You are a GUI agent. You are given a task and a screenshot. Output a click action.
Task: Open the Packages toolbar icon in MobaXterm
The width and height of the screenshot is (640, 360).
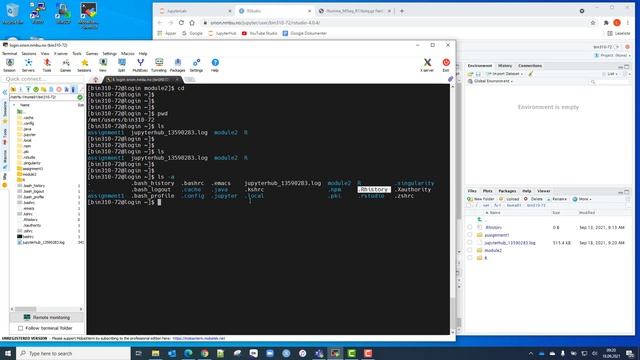click(178, 65)
